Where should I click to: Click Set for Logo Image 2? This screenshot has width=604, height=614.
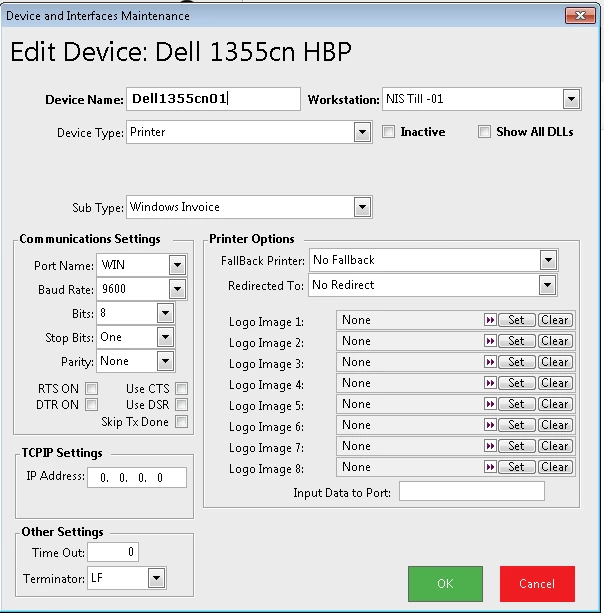pos(516,342)
